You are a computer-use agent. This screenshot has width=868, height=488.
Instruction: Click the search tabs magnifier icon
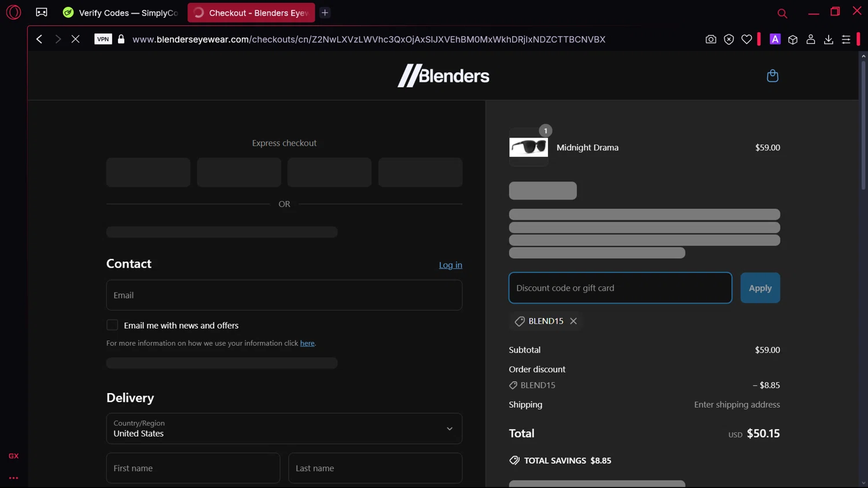click(782, 13)
